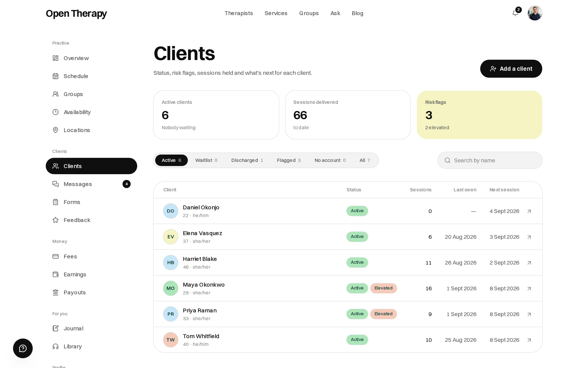Image resolution: width=588 pixels, height=368 pixels.
Task: Open Therapists in the top navigation
Action: (x=239, y=13)
